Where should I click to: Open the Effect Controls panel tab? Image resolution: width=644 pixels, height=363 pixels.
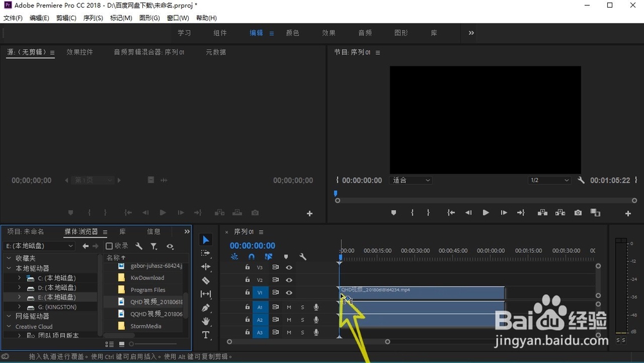coord(80,52)
